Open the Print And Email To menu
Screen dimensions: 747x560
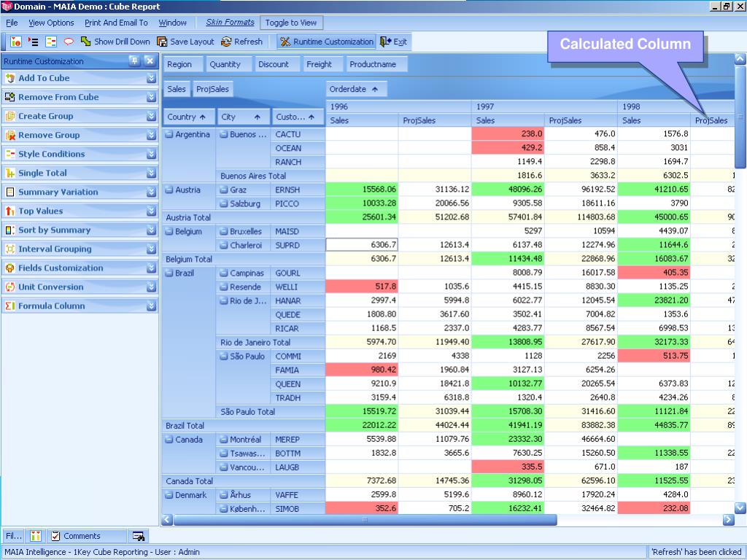tap(116, 23)
